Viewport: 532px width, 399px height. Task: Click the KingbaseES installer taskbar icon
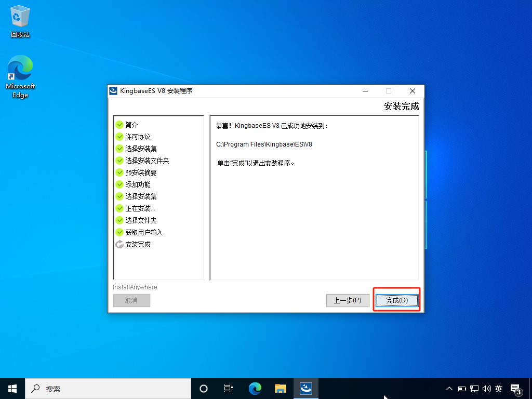(x=306, y=389)
